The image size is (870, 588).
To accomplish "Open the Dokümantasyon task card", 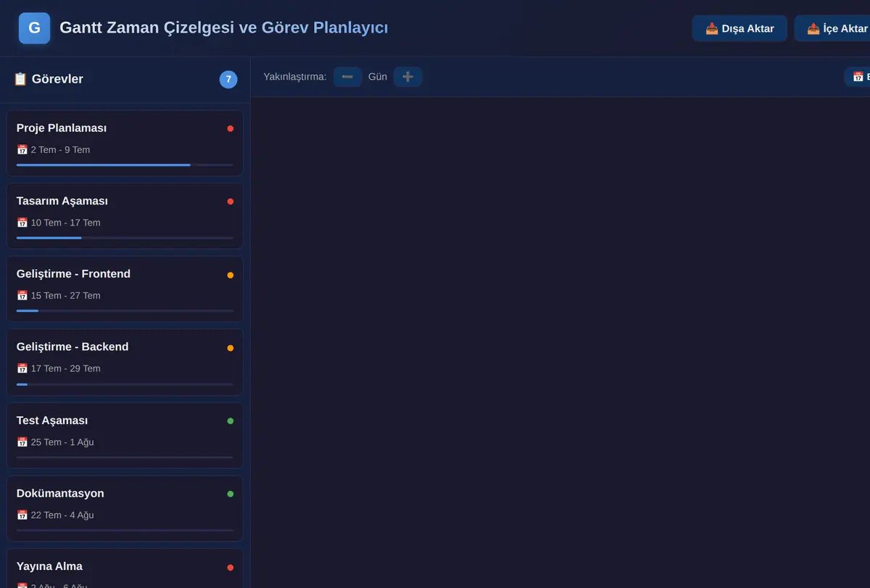I will click(x=125, y=508).
